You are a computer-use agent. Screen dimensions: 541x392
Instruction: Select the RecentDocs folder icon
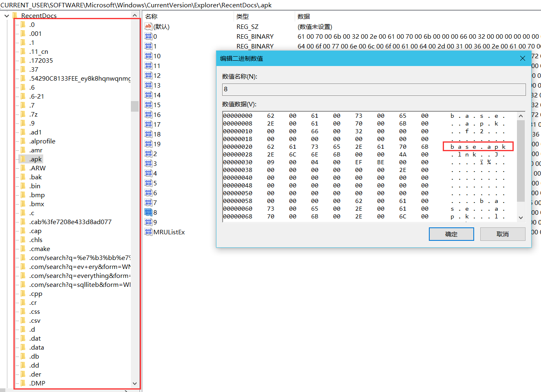pyautogui.click(x=15, y=16)
